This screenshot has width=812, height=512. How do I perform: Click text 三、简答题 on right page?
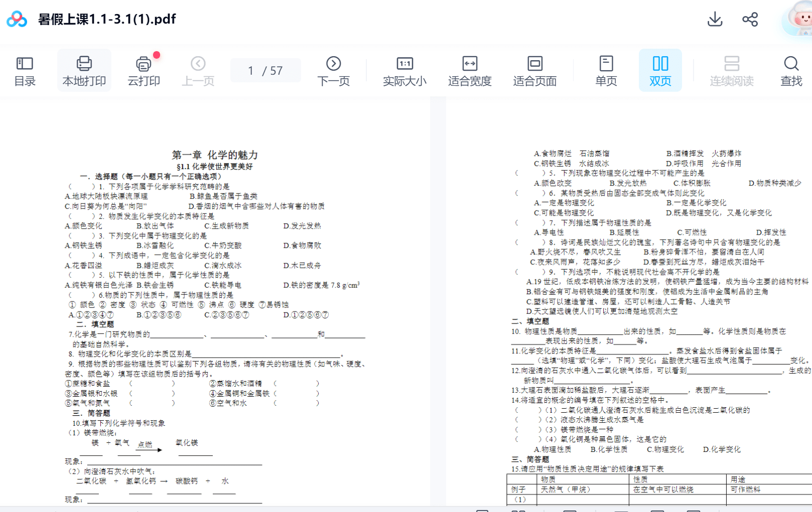click(x=530, y=459)
